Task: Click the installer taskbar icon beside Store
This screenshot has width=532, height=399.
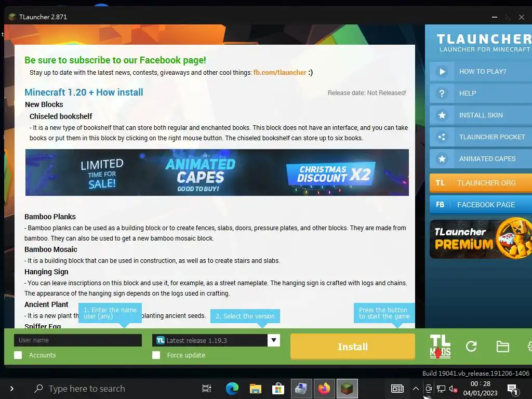Action: tap(301, 389)
